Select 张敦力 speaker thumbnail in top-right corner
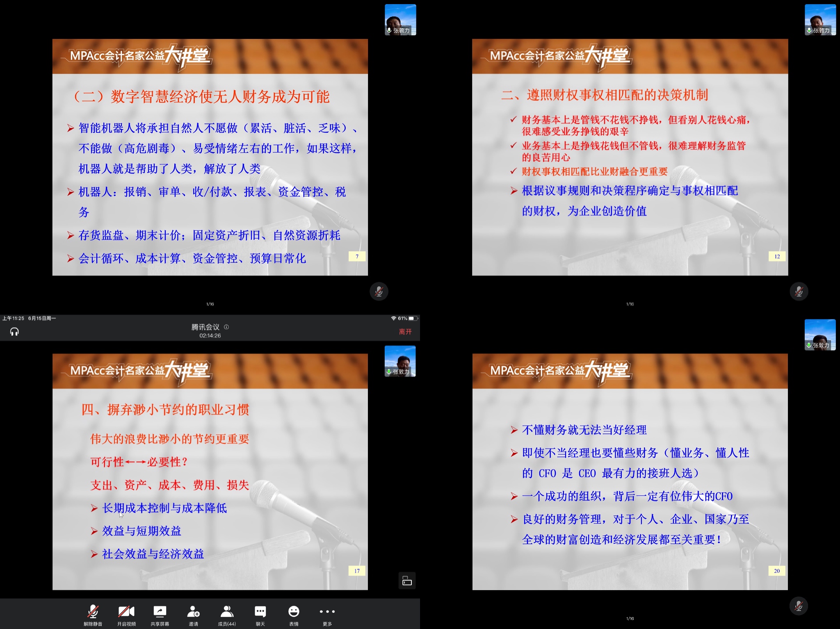 [820, 20]
